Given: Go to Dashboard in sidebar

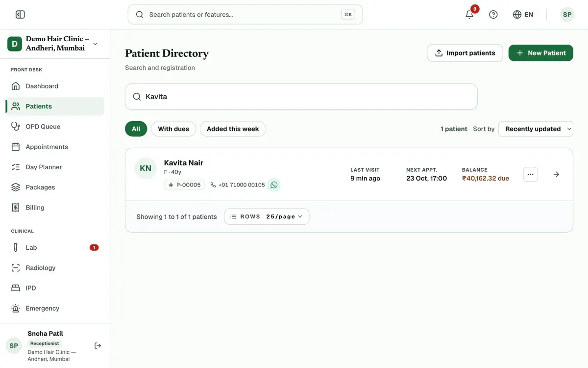Looking at the screenshot, I should click(55, 86).
